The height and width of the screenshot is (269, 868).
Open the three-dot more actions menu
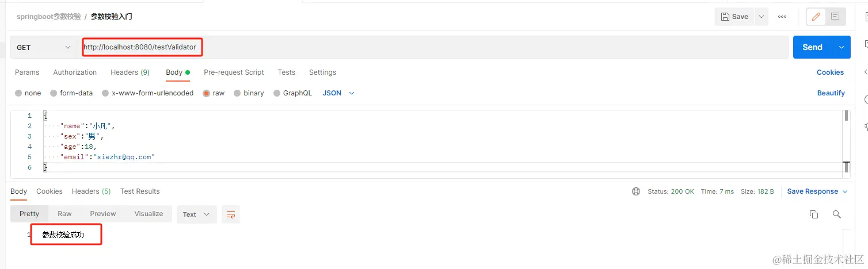coord(782,17)
